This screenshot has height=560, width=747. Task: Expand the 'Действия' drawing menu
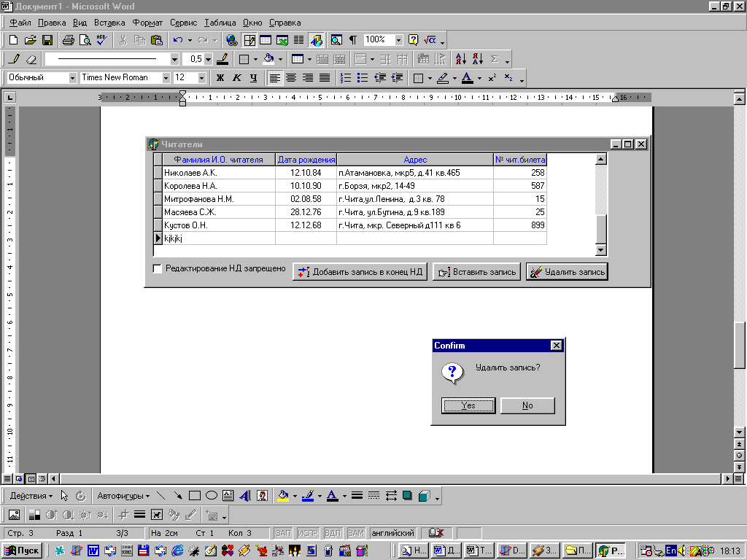pos(31,496)
